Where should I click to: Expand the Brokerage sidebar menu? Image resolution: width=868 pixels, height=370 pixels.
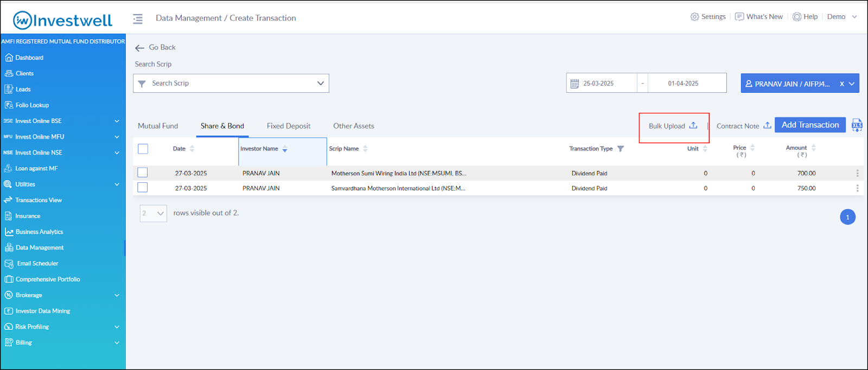pyautogui.click(x=117, y=295)
